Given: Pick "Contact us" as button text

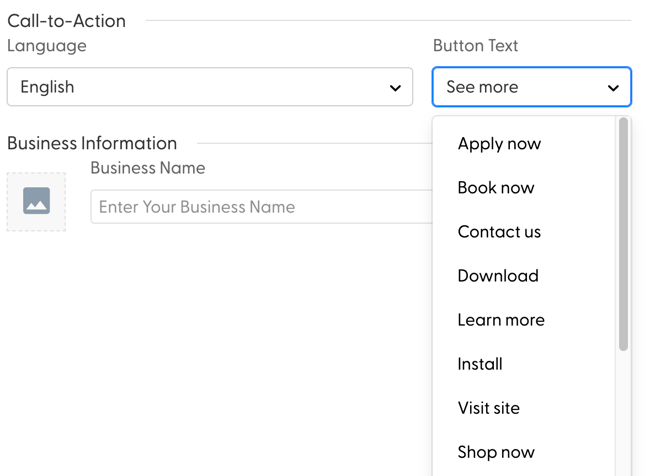Looking at the screenshot, I should [x=499, y=232].
